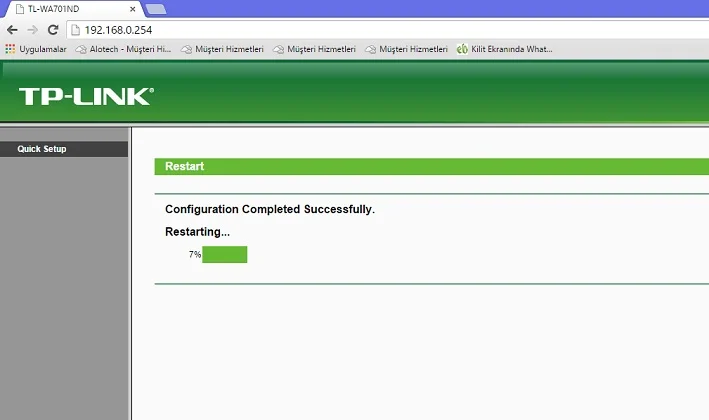Image resolution: width=709 pixels, height=420 pixels.
Task: Click the green restart progress bar
Action: (x=224, y=255)
